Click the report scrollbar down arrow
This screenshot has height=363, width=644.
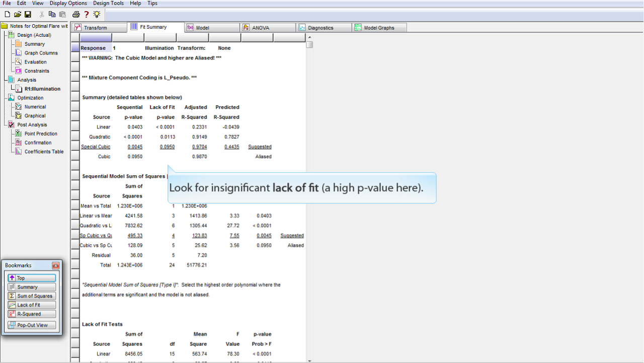[309, 360]
